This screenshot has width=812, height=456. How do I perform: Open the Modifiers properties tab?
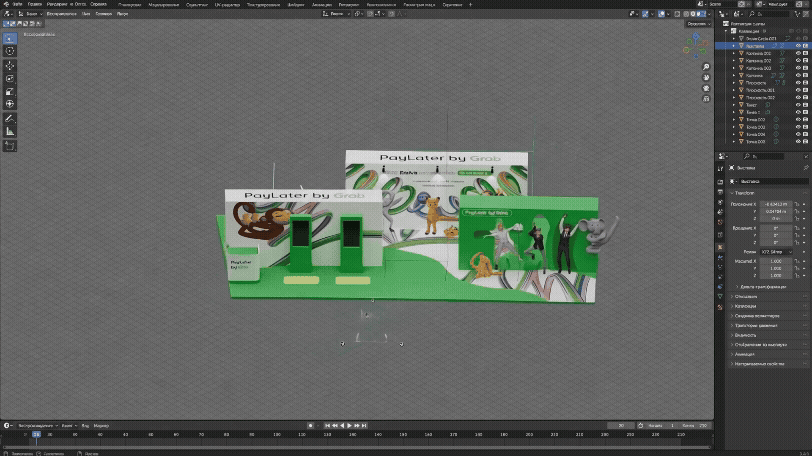pos(720,257)
